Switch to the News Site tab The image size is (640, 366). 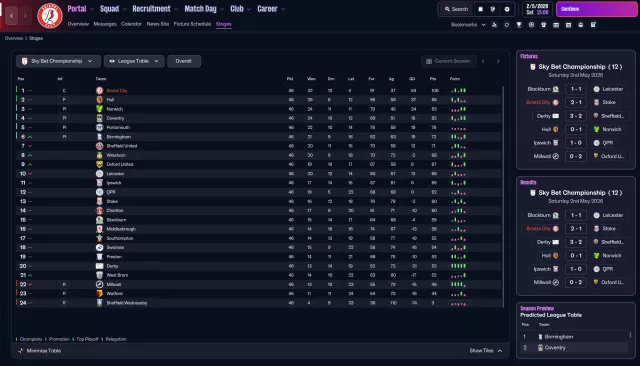(x=158, y=24)
